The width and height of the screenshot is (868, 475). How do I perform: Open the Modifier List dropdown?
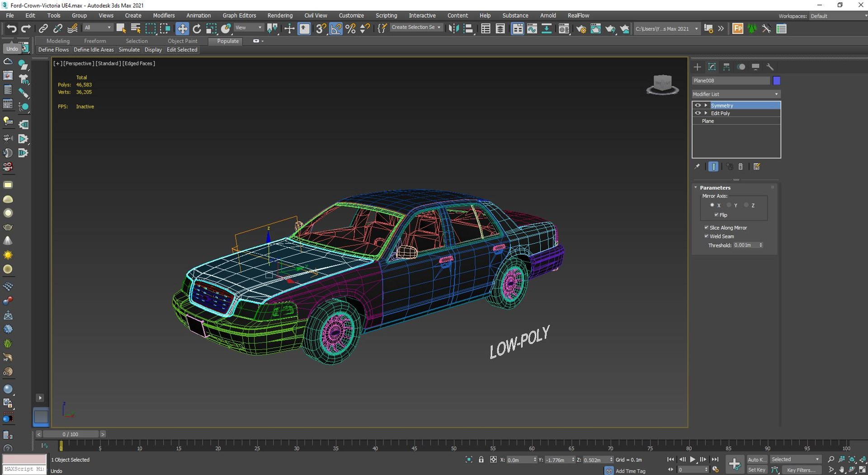[x=736, y=94]
